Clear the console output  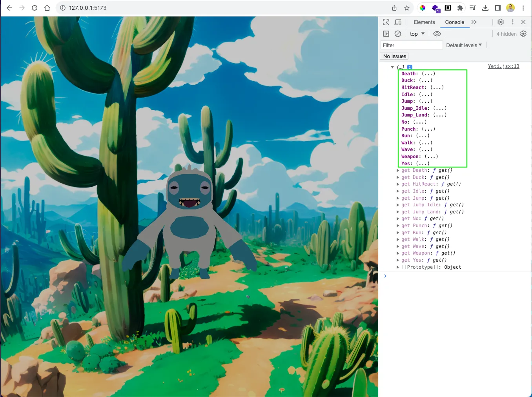click(x=398, y=34)
